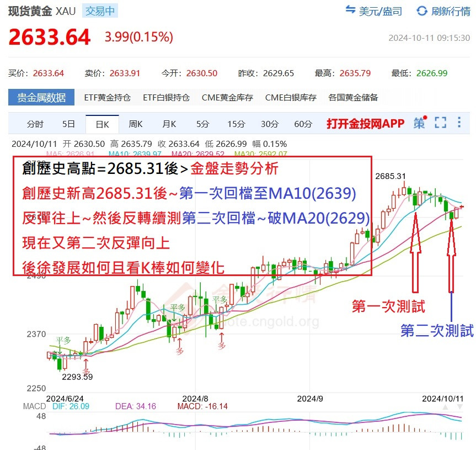Click 今开 value 2630.50 in quote row

201,73
